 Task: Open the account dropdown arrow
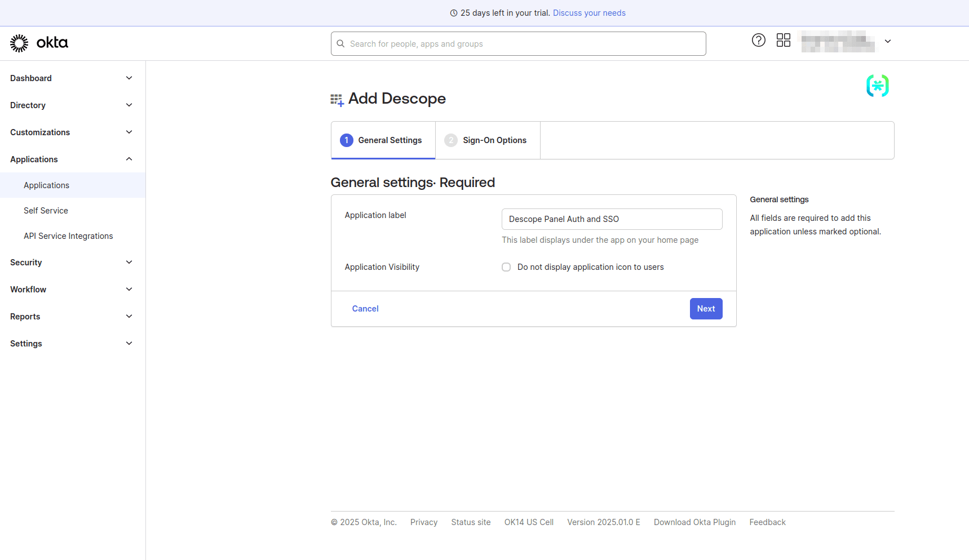point(888,42)
